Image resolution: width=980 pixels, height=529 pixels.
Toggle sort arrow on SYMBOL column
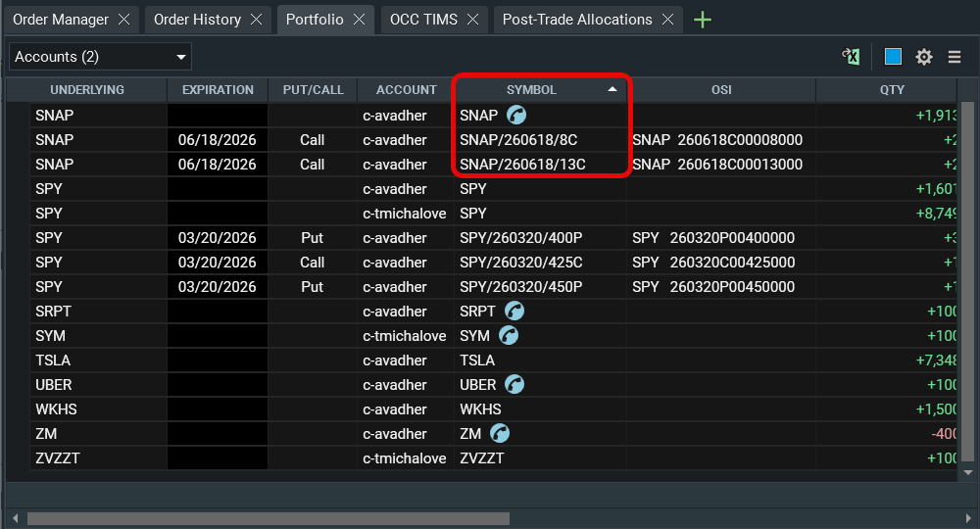(612, 89)
